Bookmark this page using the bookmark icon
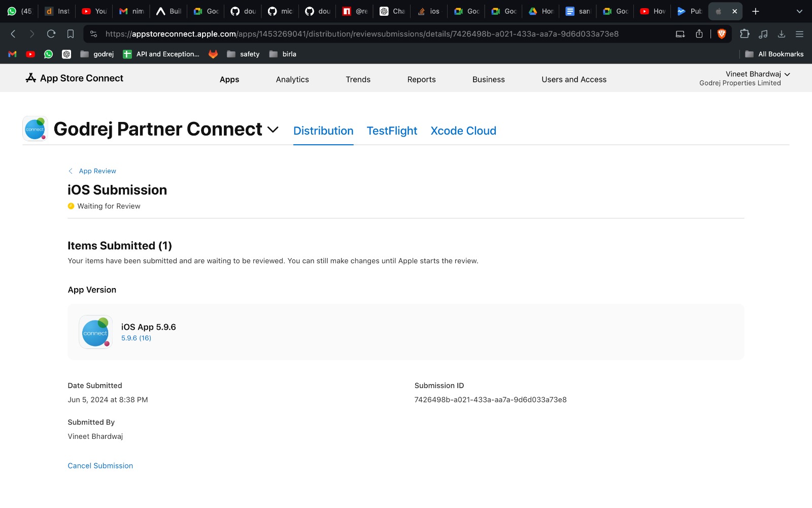Image resolution: width=812 pixels, height=508 pixels. [71, 34]
